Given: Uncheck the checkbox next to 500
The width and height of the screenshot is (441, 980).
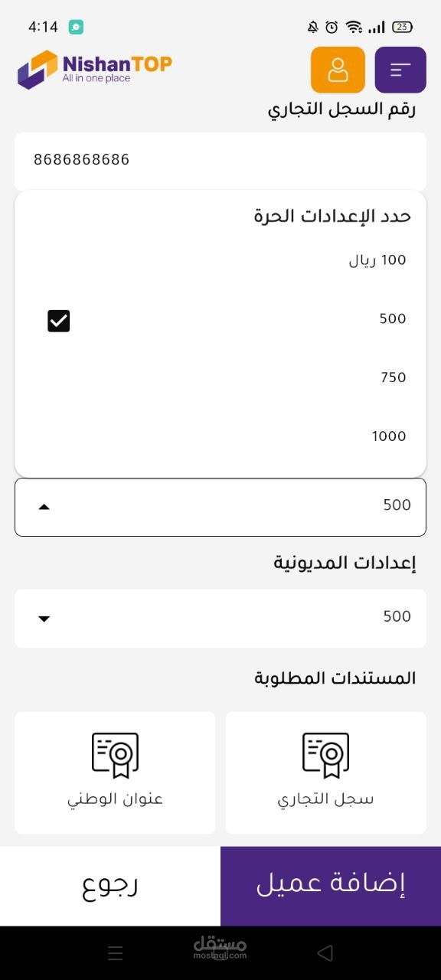Looking at the screenshot, I should pyautogui.click(x=59, y=321).
